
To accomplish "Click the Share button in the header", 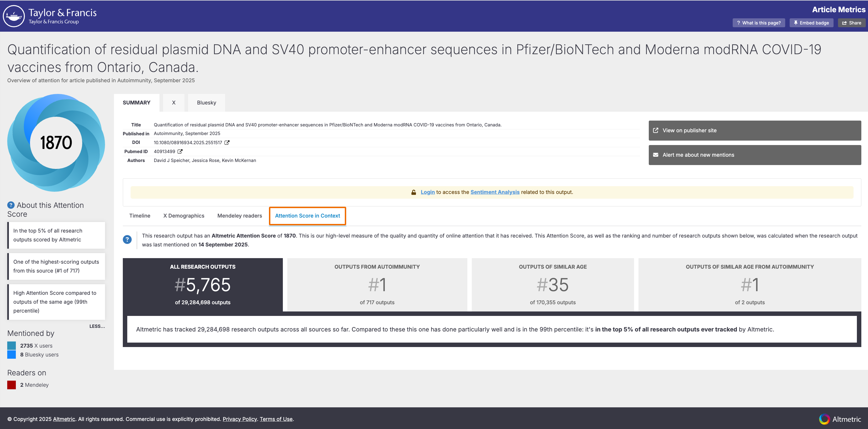I will 852,23.
